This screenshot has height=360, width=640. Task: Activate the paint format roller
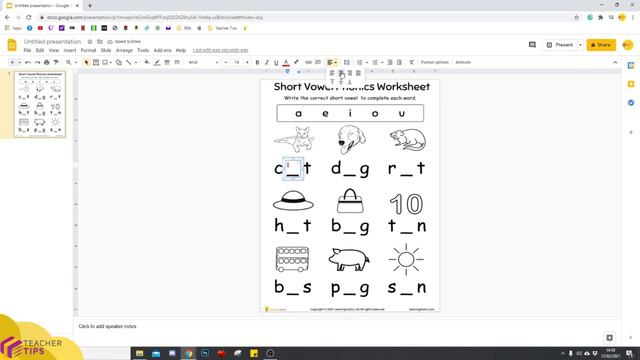(56, 62)
